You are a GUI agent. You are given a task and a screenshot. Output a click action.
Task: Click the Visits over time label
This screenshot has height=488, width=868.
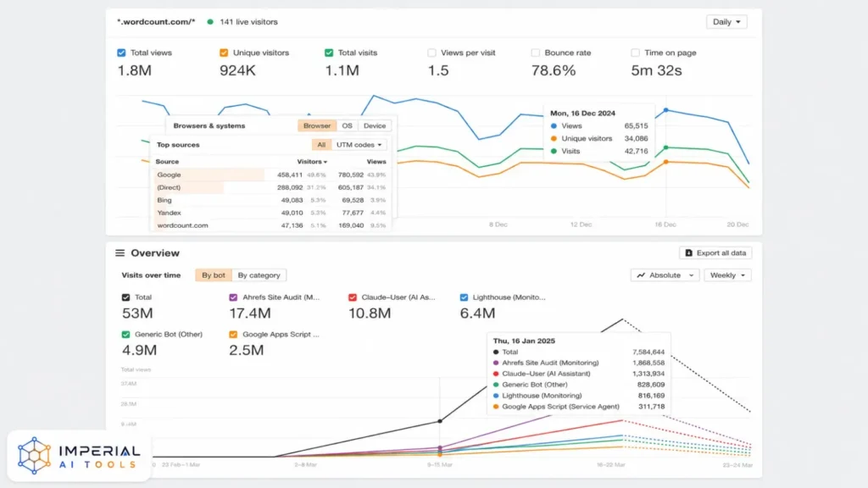tap(151, 275)
